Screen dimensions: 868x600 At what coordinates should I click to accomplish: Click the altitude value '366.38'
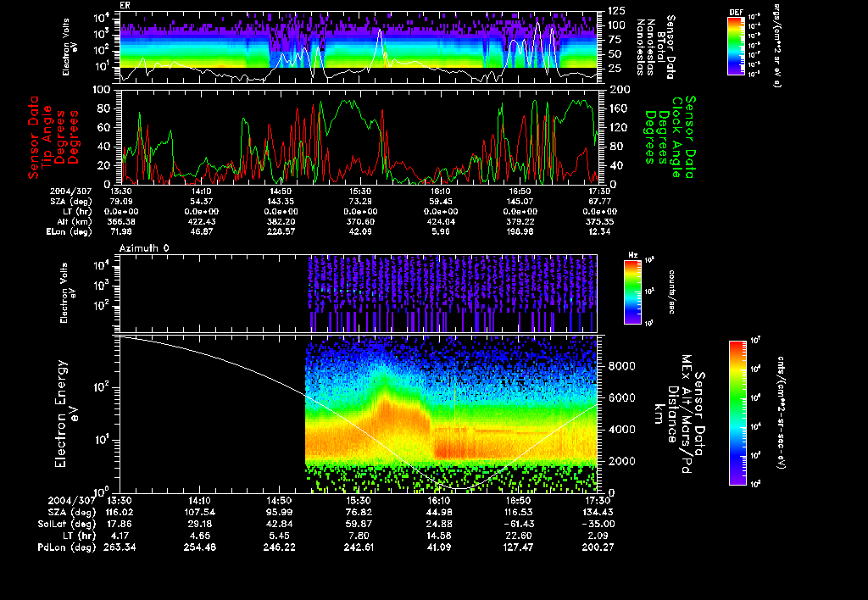[x=120, y=222]
